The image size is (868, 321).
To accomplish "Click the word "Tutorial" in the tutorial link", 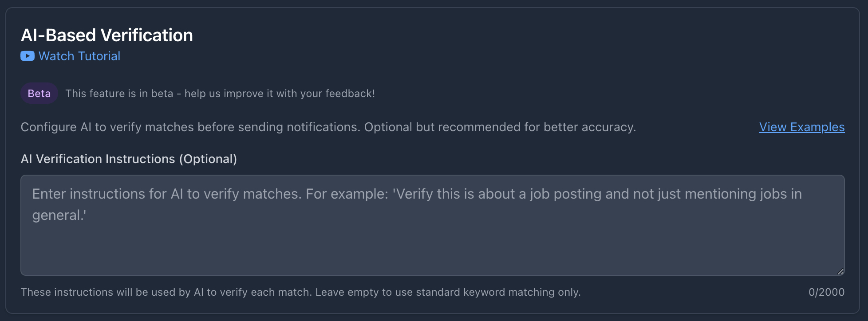I will pos(99,56).
